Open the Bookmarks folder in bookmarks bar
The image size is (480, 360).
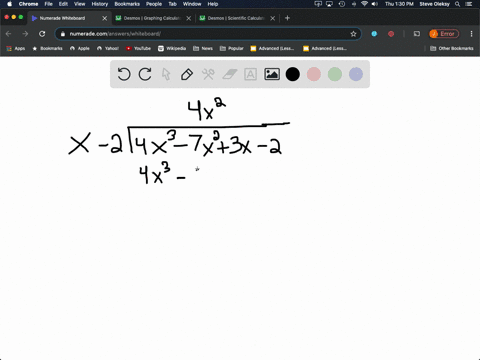tap(47, 48)
